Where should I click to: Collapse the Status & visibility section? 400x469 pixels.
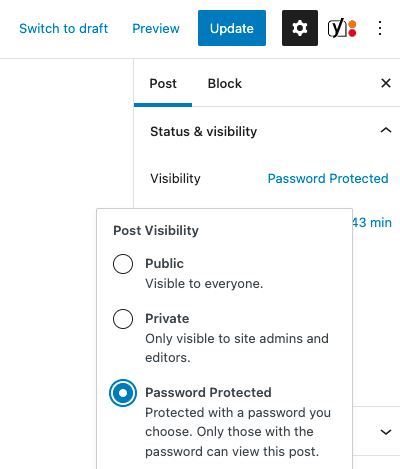click(386, 130)
